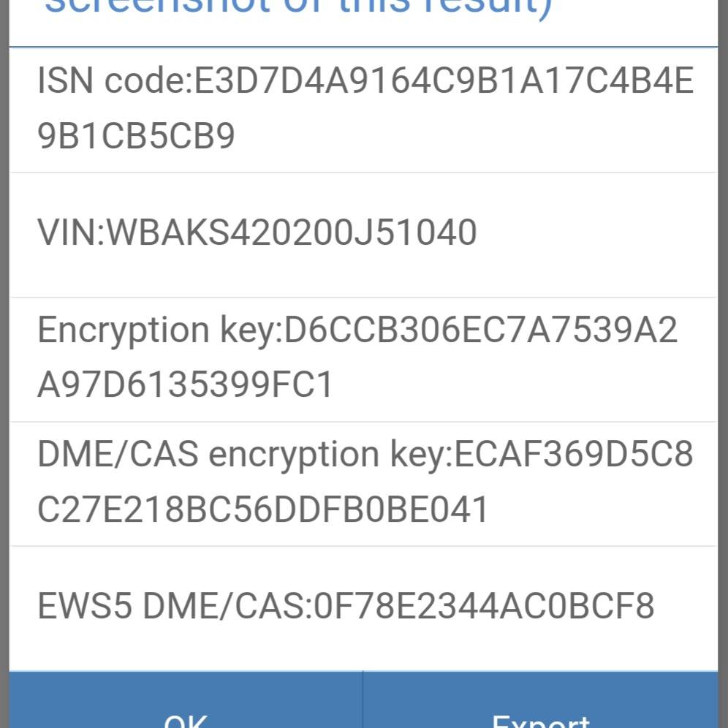The height and width of the screenshot is (728, 728).
Task: Select the DME/CAS encryption key row
Action: (363, 485)
